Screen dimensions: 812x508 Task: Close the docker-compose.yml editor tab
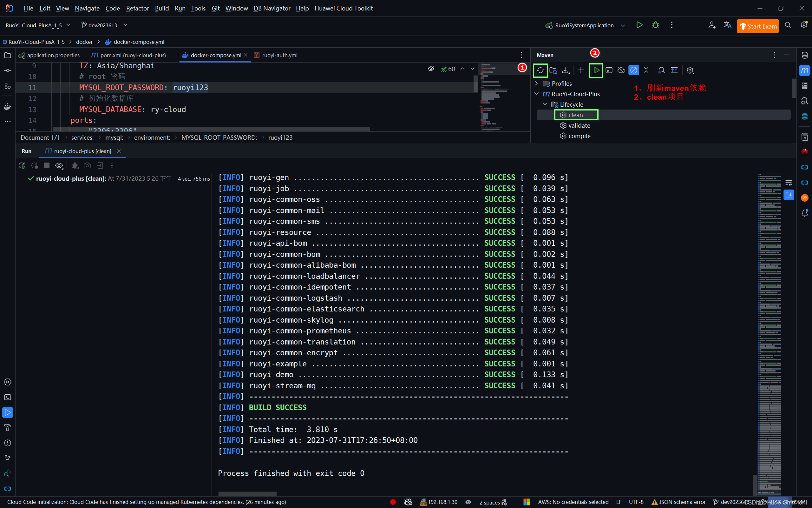pos(246,55)
